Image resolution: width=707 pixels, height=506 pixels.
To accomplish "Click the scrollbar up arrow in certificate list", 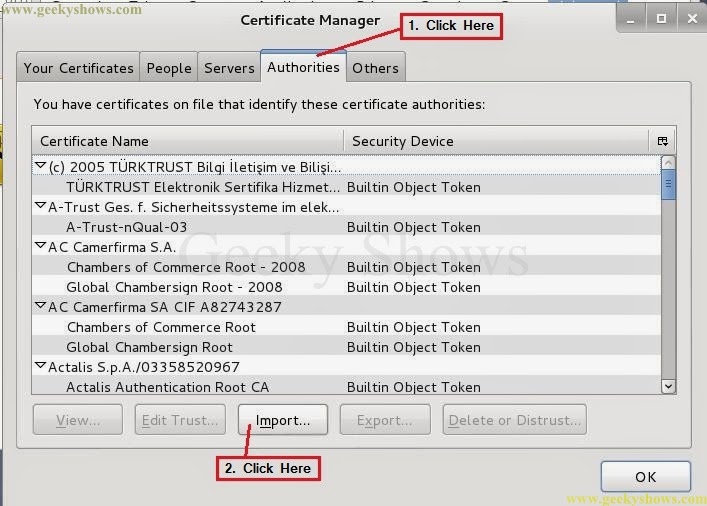I will pyautogui.click(x=668, y=163).
